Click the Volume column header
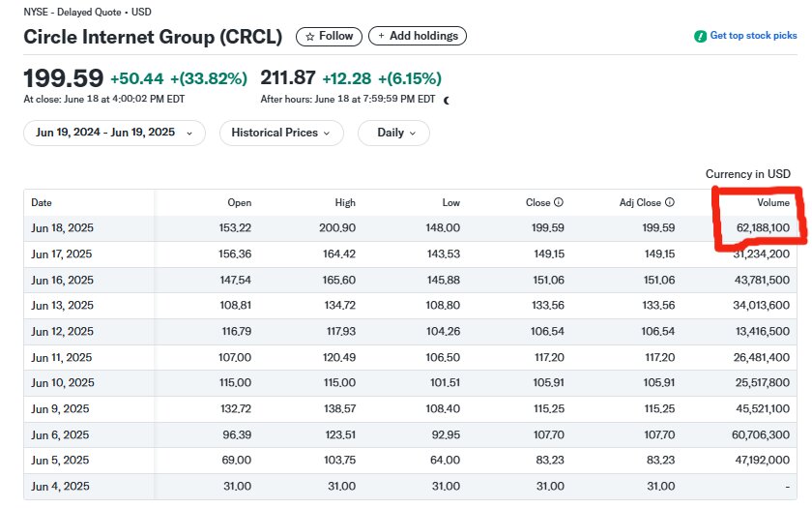The height and width of the screenshot is (508, 812). point(773,202)
